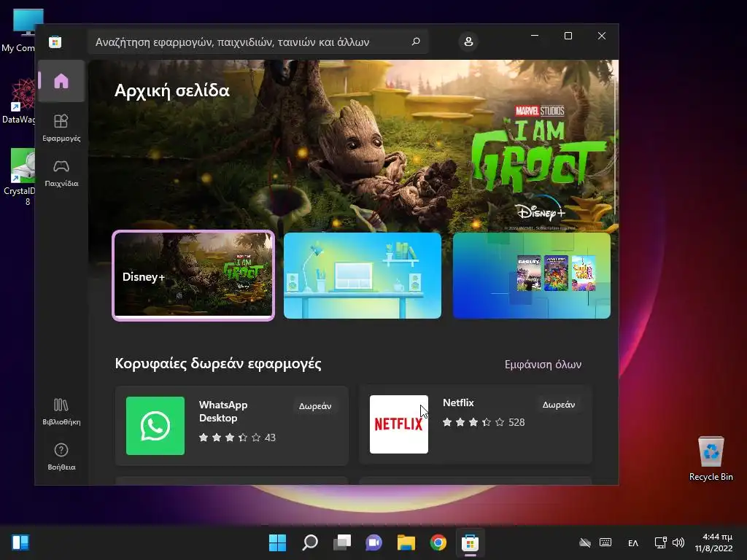
Task: Switch input language ΕΛ indicator
Action: pyautogui.click(x=633, y=542)
